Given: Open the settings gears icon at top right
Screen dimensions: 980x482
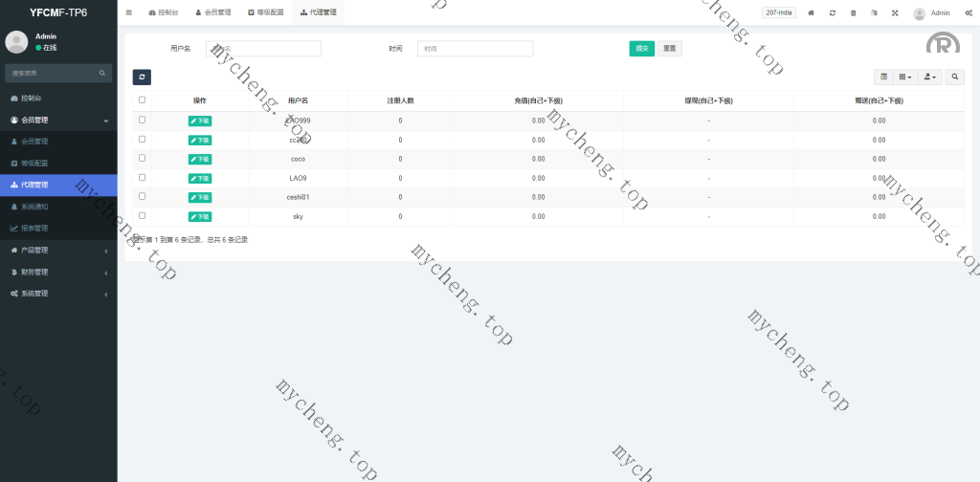Looking at the screenshot, I should click(969, 13).
